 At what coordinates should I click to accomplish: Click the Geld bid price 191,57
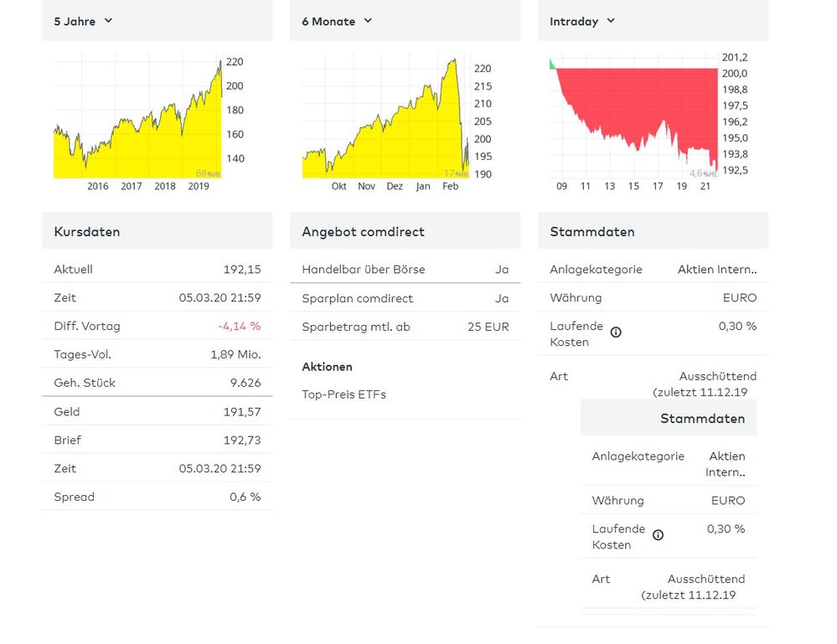pyautogui.click(x=241, y=412)
